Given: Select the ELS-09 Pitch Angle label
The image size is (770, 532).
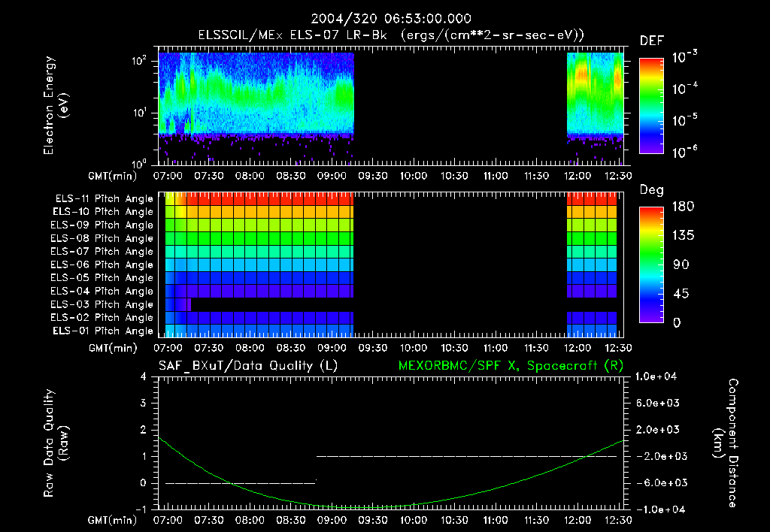Looking at the screenshot, I should [102, 225].
